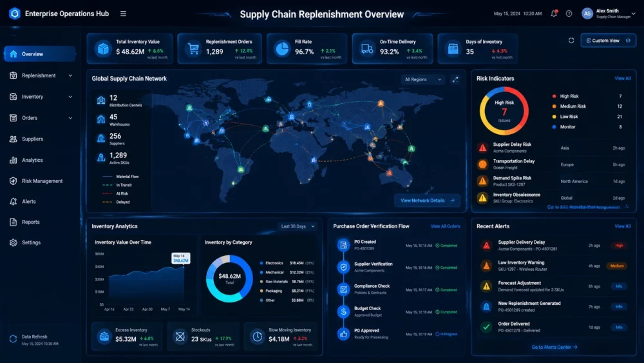Click the Distribution Centers building icon
This screenshot has width=644, height=363.
click(101, 101)
